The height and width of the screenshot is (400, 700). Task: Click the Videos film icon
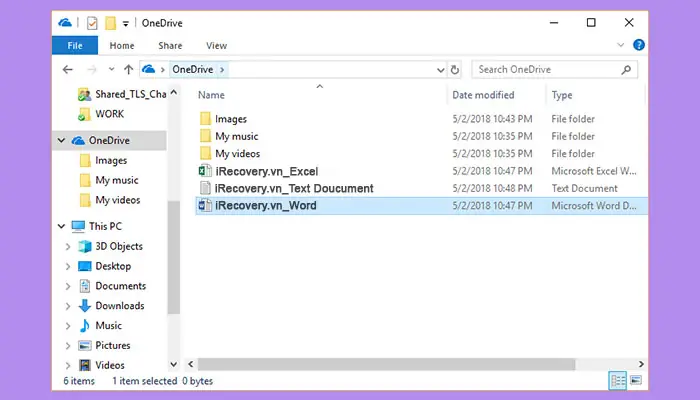pyautogui.click(x=84, y=365)
